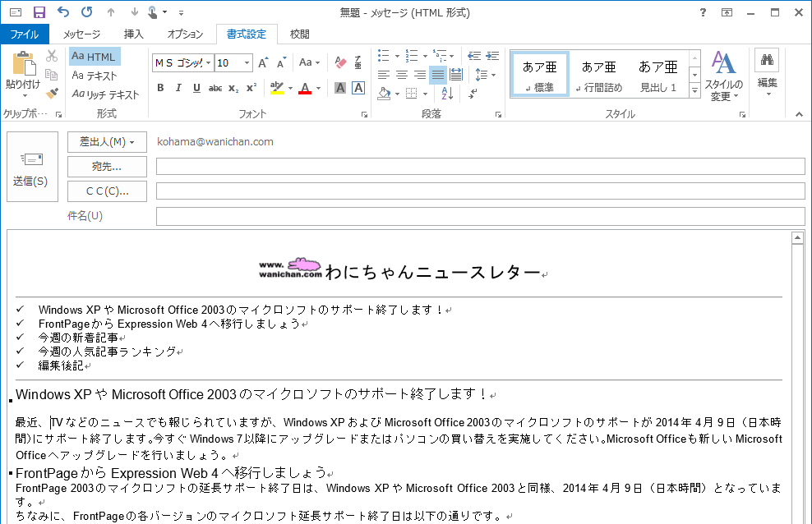Click the phonetic guide (ruby) icon
This screenshot has width=812, height=524.
tap(358, 62)
